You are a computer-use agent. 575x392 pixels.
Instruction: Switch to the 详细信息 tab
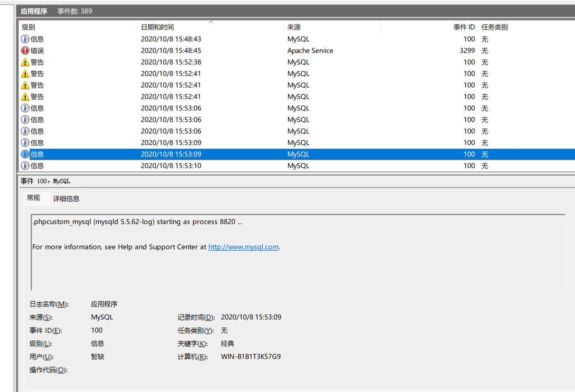coord(66,198)
